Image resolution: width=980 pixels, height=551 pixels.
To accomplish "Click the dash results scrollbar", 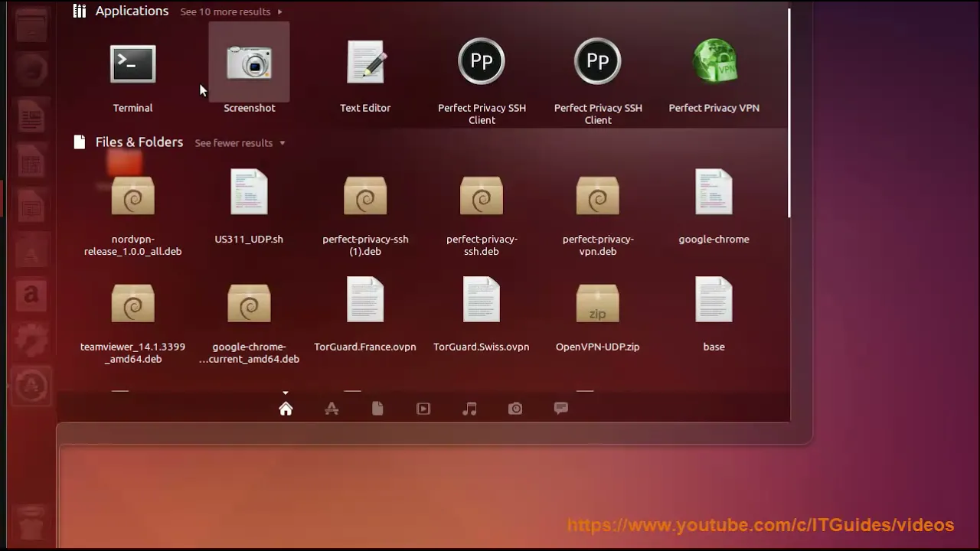I will coord(789,112).
